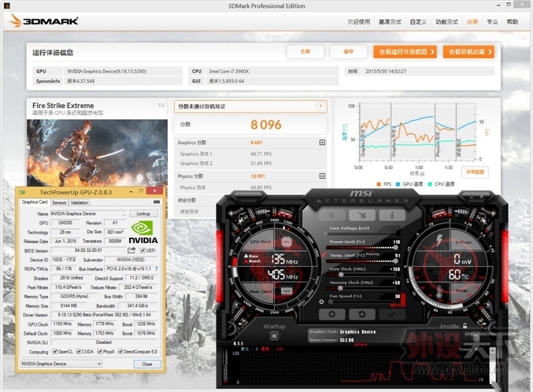Click question mark in validation warning banner
The height and width of the screenshot is (392, 533).
pos(320,106)
